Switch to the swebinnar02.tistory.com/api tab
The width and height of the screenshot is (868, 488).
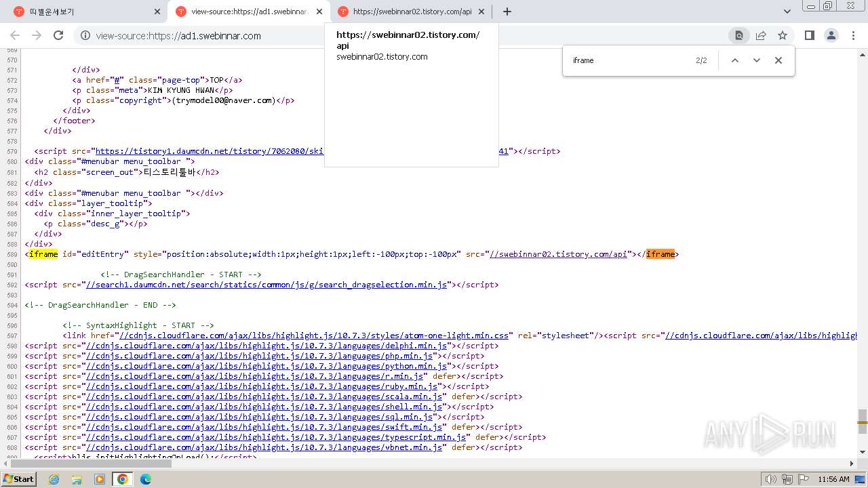coord(411,12)
